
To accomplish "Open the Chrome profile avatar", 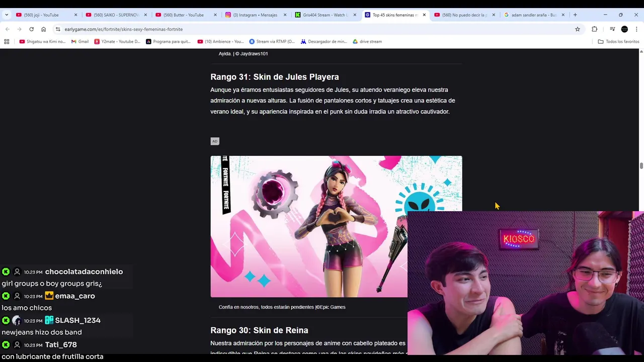I will pos(624,29).
